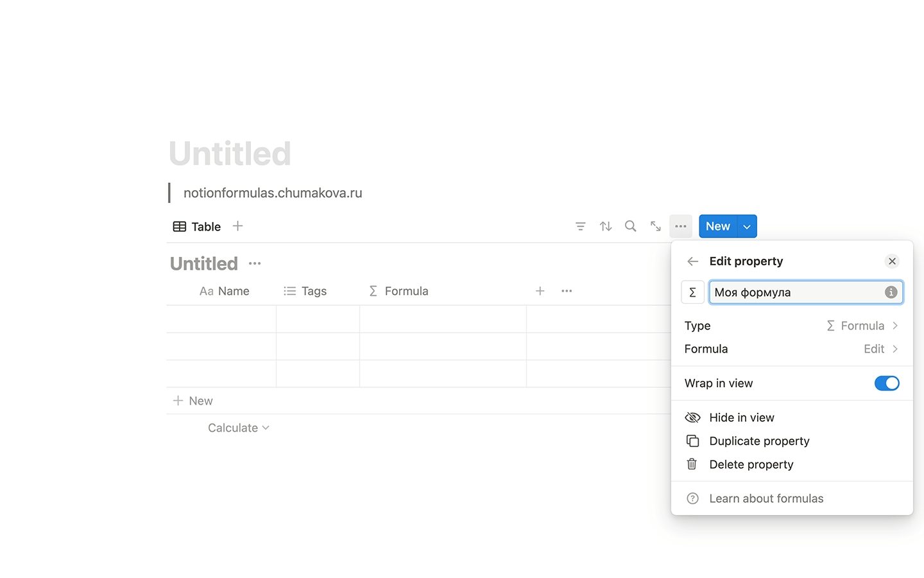Edit the Formula expression
924x578 pixels.
[792, 349]
